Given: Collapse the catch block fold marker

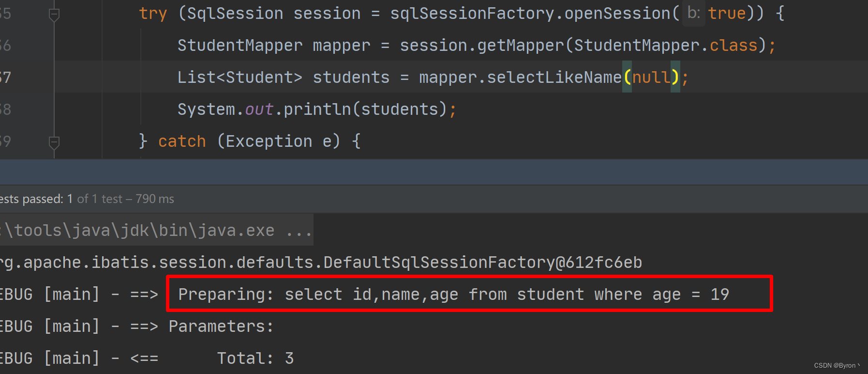Looking at the screenshot, I should click(54, 143).
